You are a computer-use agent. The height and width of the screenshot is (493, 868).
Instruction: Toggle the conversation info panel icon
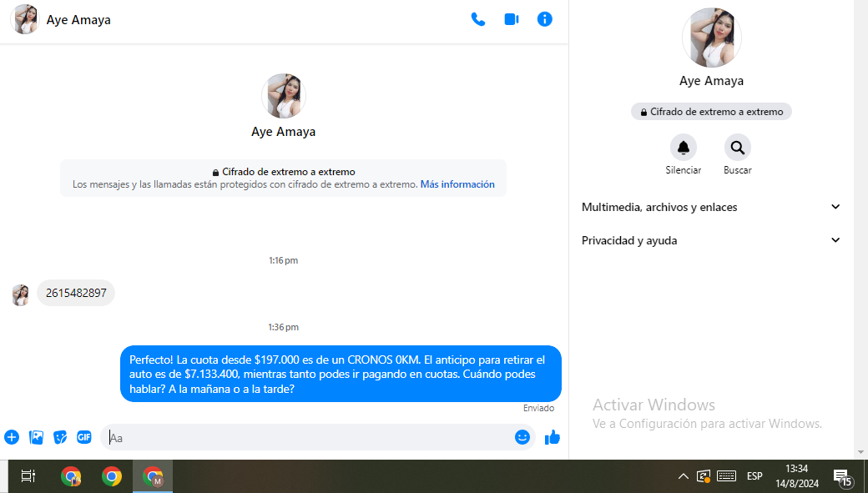(545, 19)
